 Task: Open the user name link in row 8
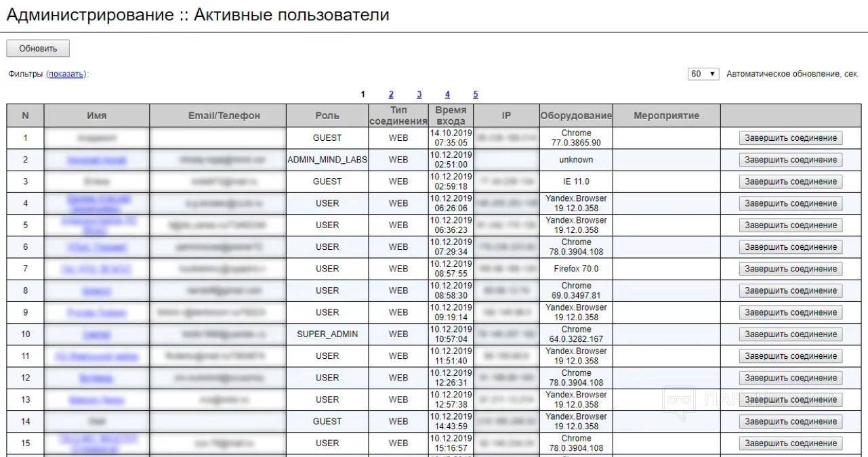pyautogui.click(x=96, y=290)
